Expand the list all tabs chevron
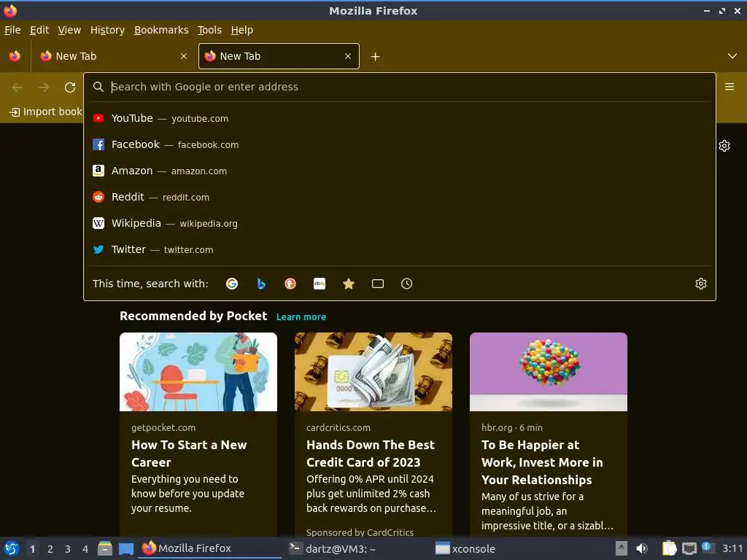The image size is (747, 560). click(x=732, y=56)
